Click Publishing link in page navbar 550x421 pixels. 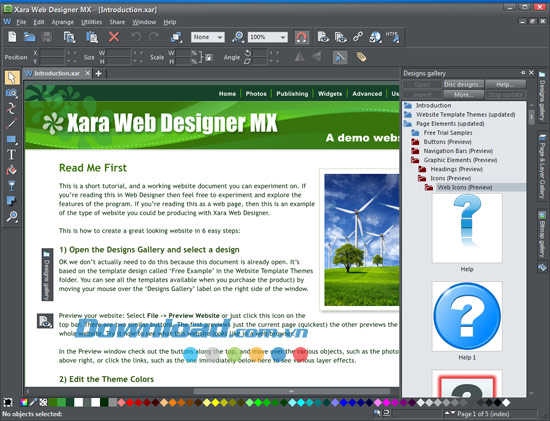[292, 94]
